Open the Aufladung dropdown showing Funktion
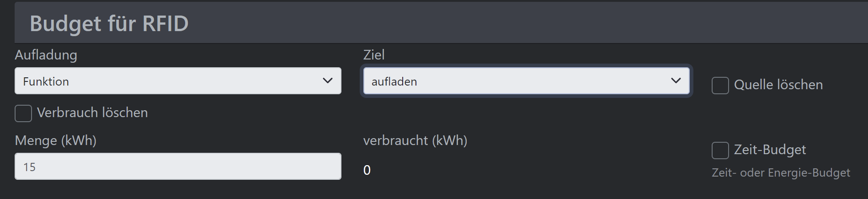The width and height of the screenshot is (868, 199). click(x=177, y=81)
